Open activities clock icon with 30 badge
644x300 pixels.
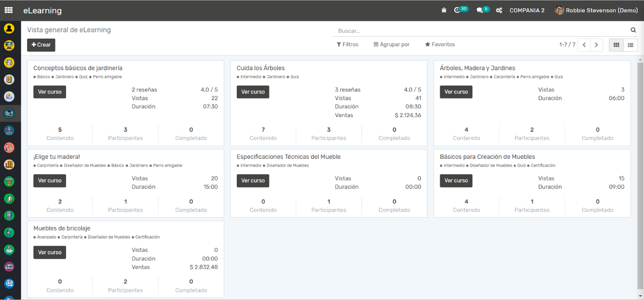pos(458,10)
